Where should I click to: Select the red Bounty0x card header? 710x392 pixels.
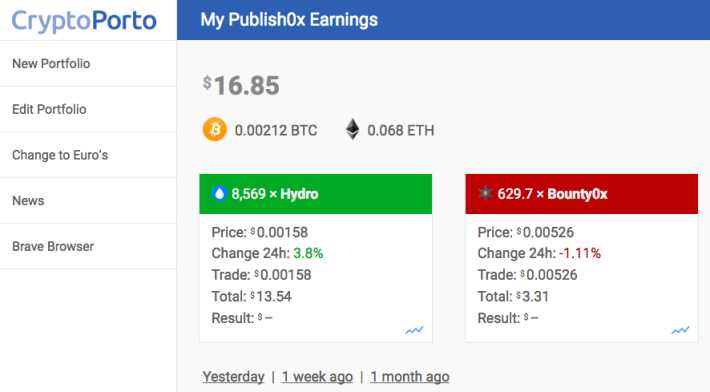pos(582,194)
